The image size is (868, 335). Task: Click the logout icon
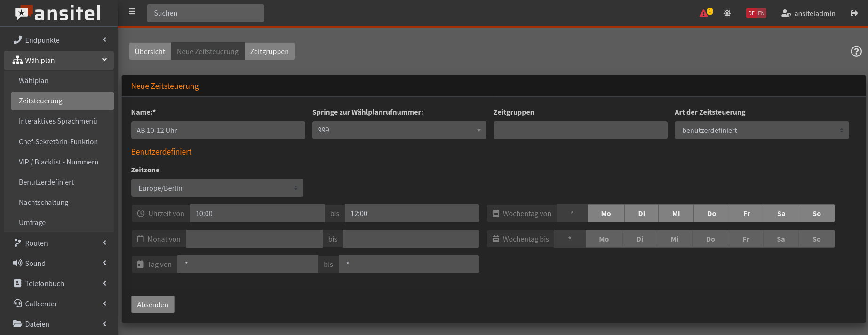pyautogui.click(x=854, y=13)
